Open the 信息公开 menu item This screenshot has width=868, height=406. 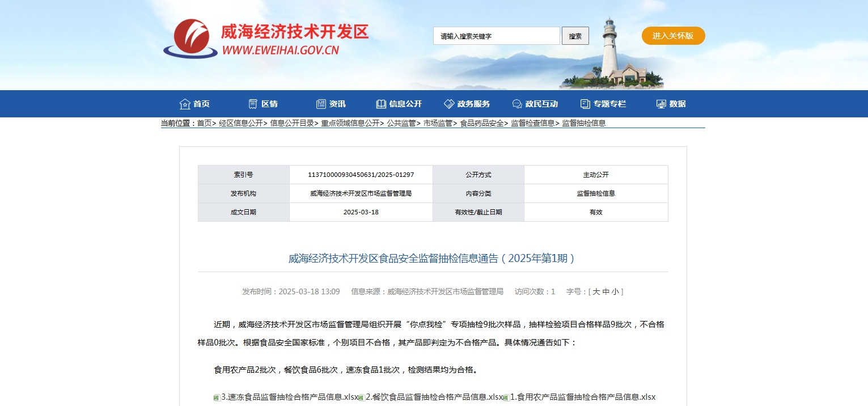click(405, 104)
